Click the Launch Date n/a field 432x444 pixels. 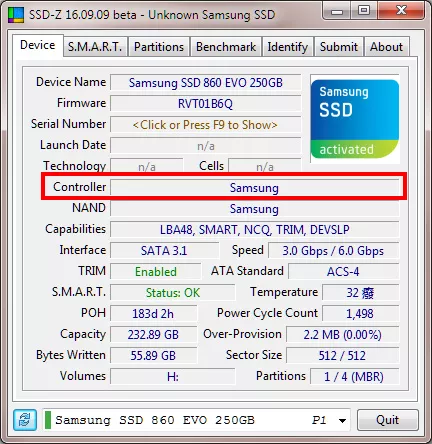[206, 146]
